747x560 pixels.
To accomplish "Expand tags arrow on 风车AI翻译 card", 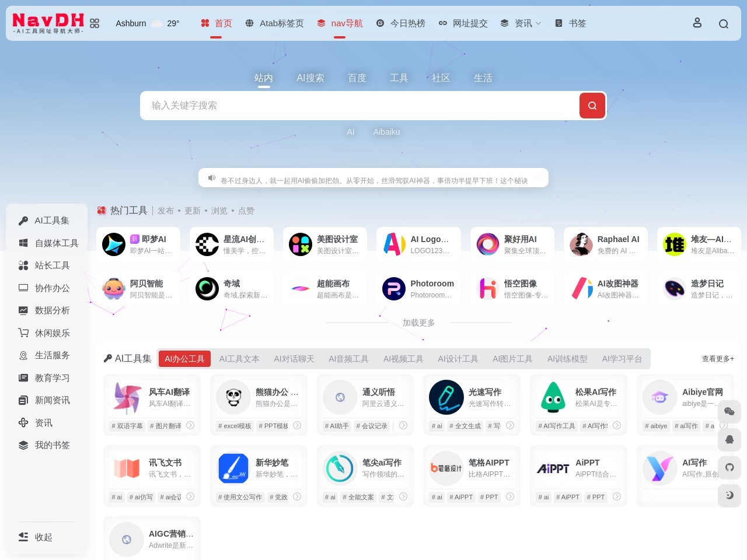I will click(190, 425).
